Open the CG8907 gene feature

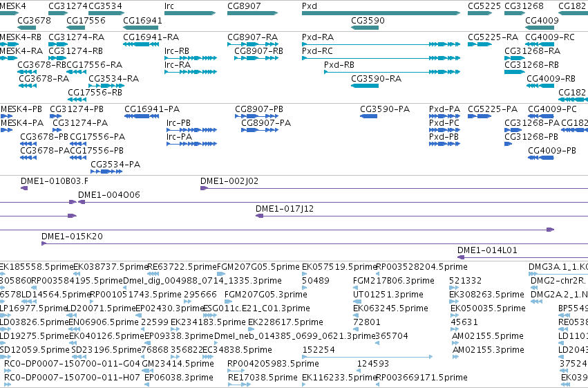(x=252, y=13)
